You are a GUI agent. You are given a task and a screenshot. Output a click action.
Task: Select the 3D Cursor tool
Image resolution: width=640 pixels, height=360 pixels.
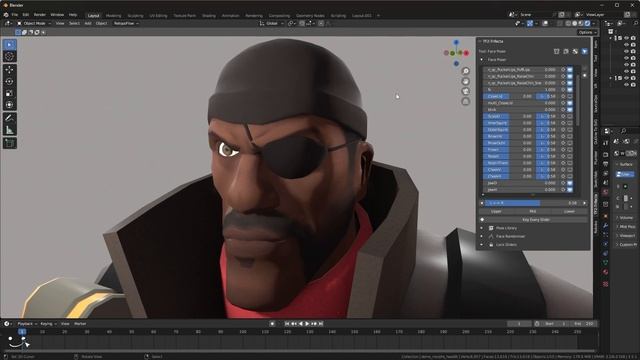[x=10, y=56]
